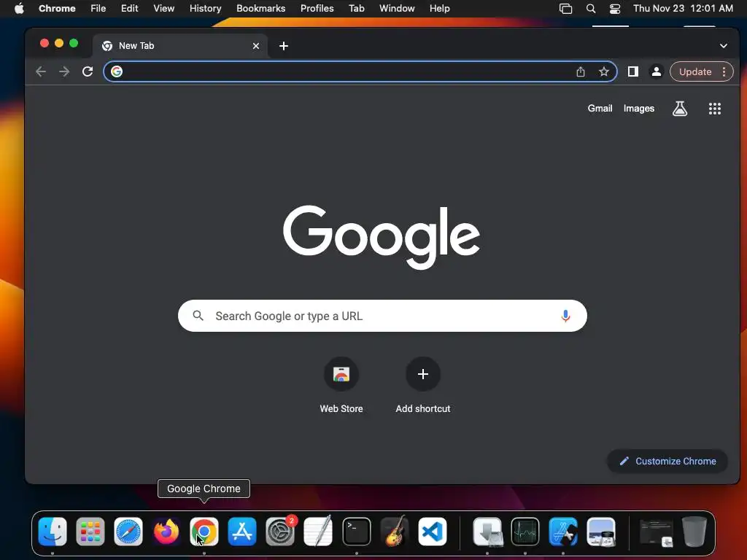Click the forward navigation arrow

tap(64, 71)
